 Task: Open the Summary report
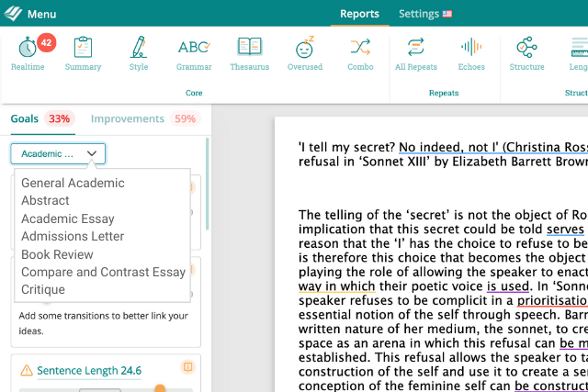coord(83,53)
